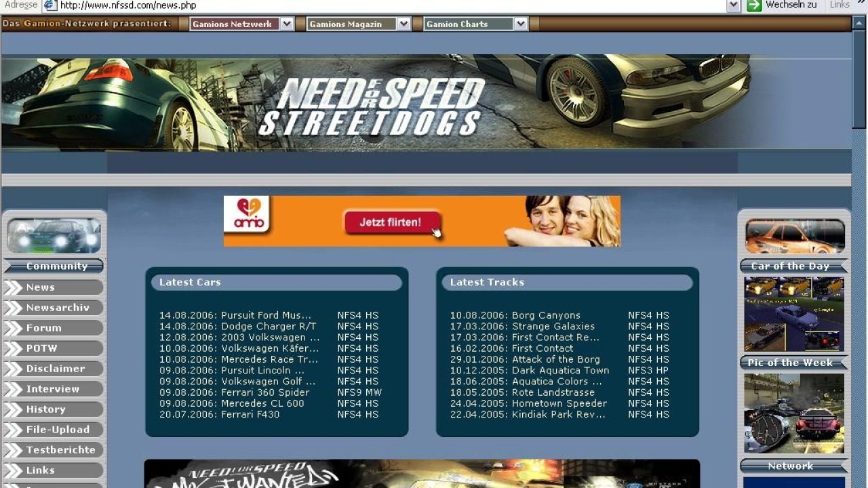Click NFS3 HP tag for Dark Aquatica Town
Image resolution: width=868 pixels, height=488 pixels.
(x=648, y=370)
